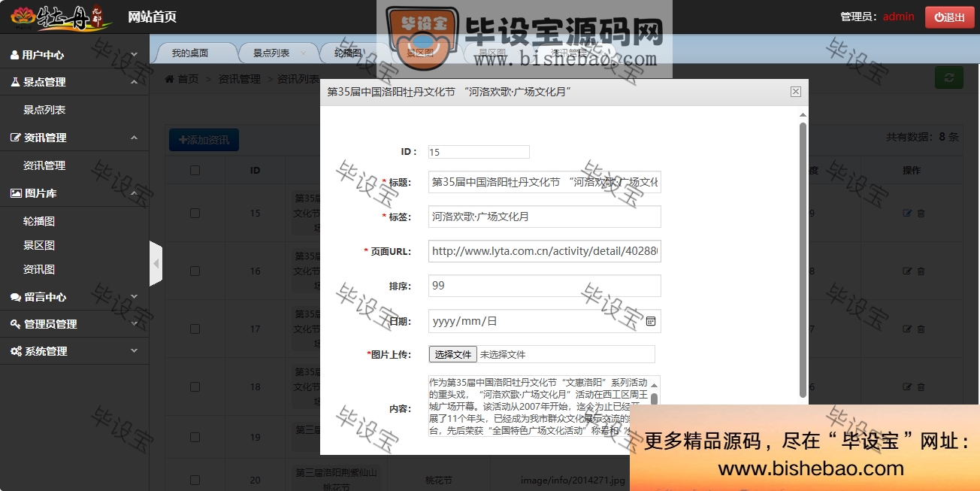Open the calendar picker in the 日期 field
Image resolution: width=980 pixels, height=491 pixels.
tap(651, 321)
